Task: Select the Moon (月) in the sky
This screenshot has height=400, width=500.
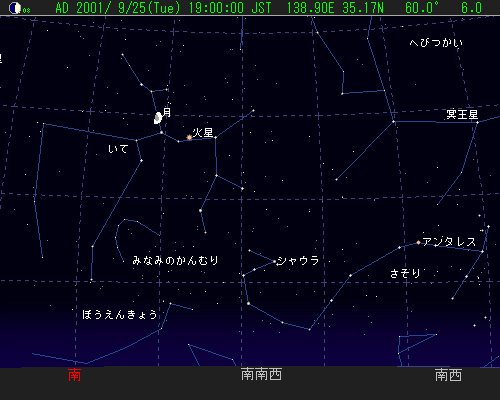Action: tap(158, 118)
